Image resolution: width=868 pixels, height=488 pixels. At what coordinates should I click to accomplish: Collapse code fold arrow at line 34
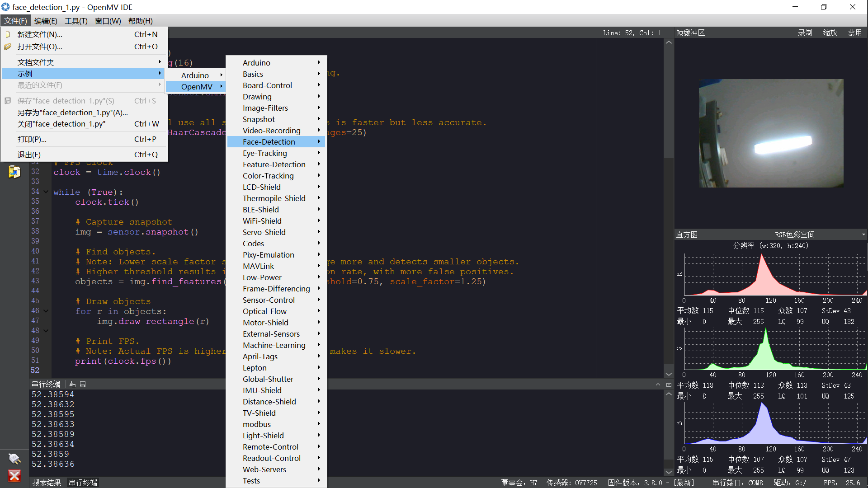pyautogui.click(x=46, y=192)
